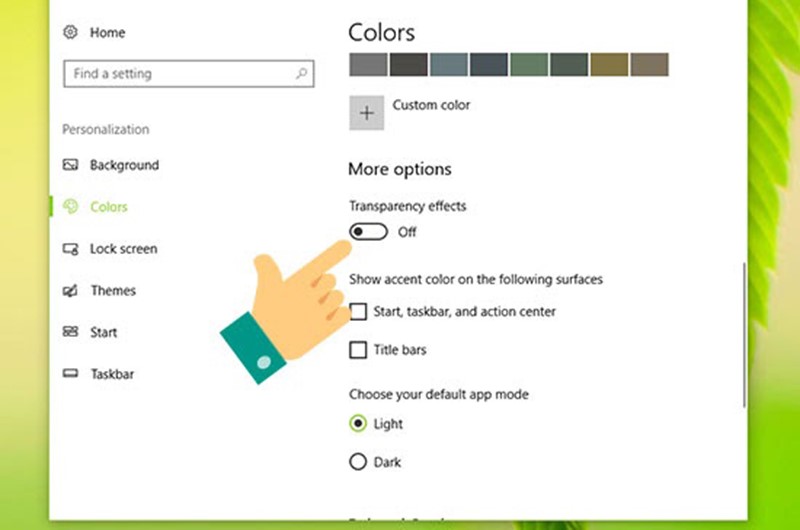
Task: Turn on the Transparency effects switch
Action: (x=368, y=232)
